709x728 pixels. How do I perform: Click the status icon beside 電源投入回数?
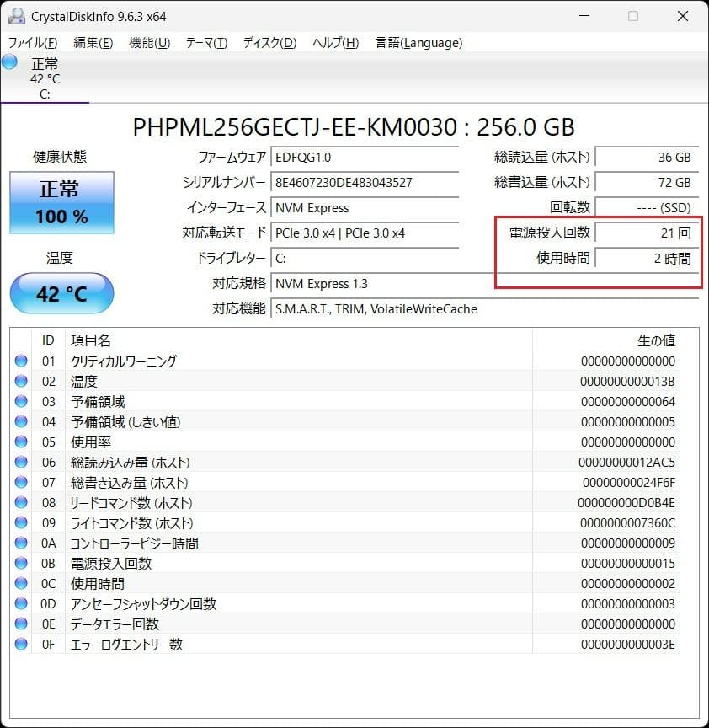click(21, 564)
